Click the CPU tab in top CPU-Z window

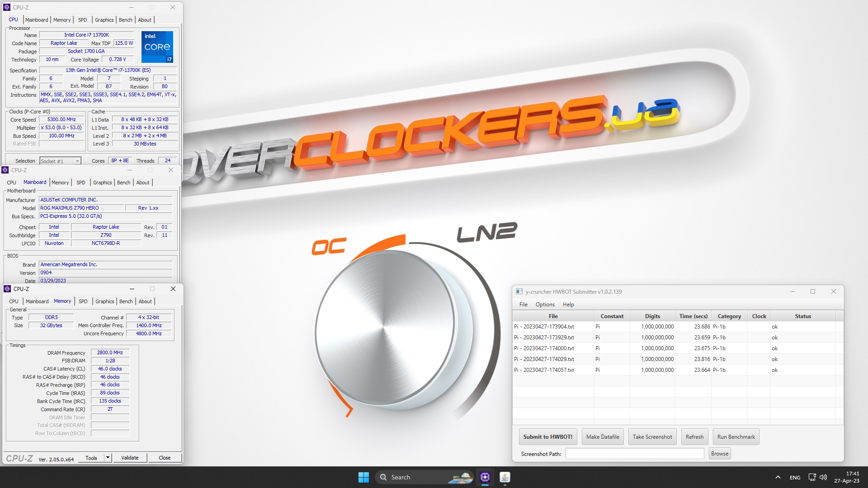coord(13,20)
